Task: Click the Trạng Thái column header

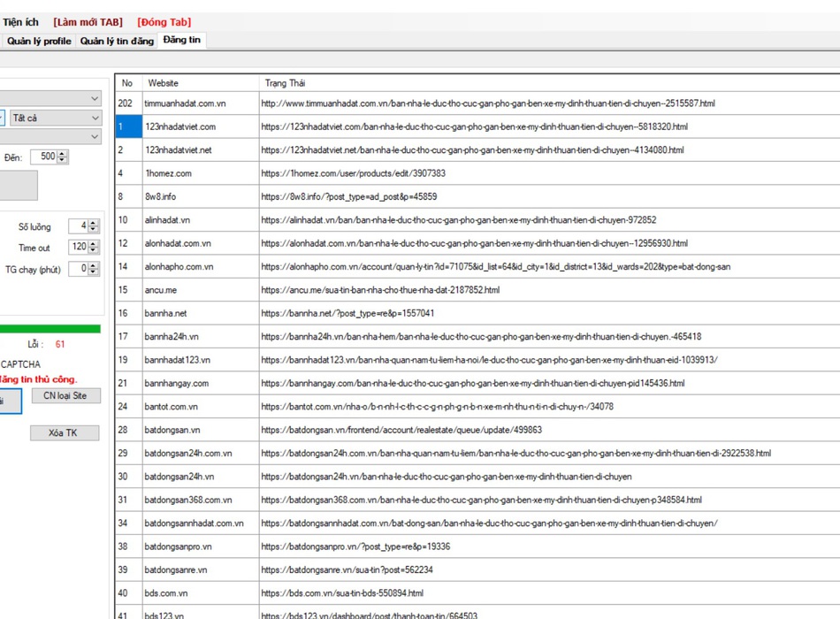Action: click(285, 83)
